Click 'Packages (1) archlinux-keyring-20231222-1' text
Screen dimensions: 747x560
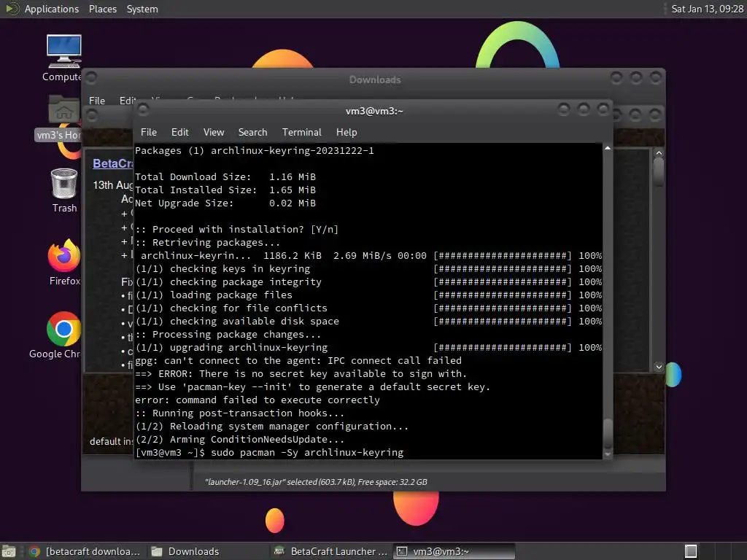(255, 150)
